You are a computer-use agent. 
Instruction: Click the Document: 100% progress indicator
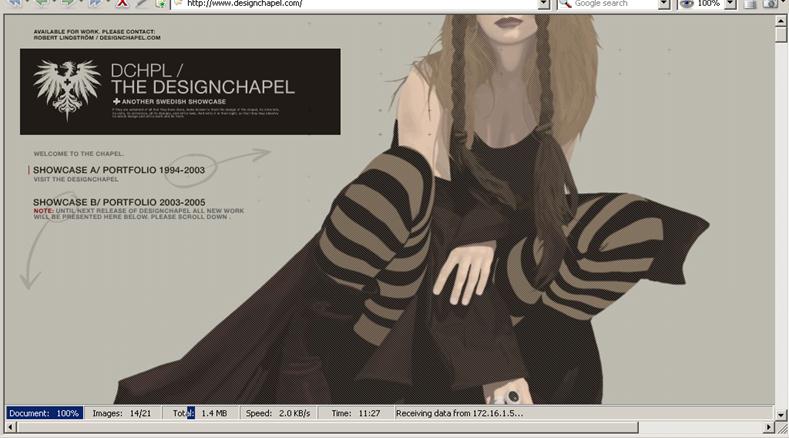[44, 413]
